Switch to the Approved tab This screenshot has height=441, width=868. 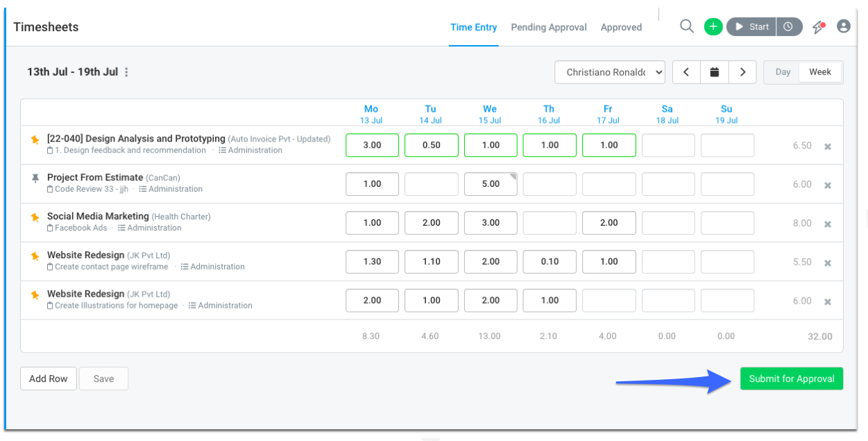pos(621,27)
